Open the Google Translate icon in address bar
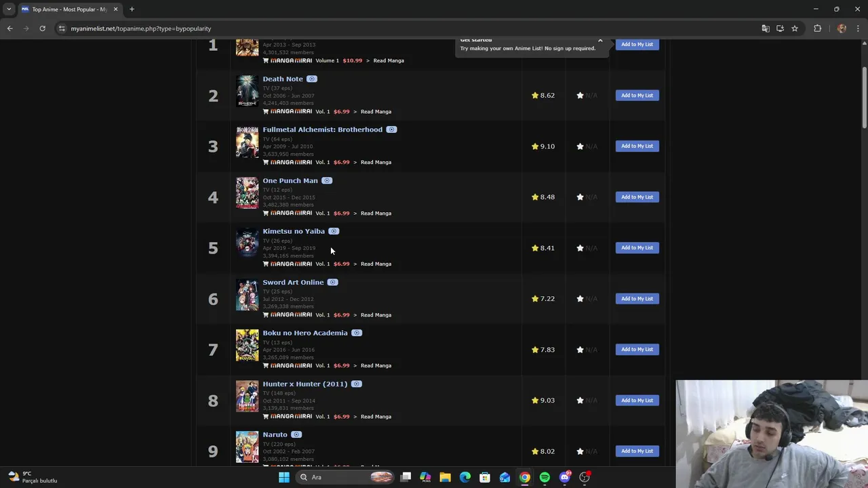Screen dimensions: 868x488 coord(766,28)
